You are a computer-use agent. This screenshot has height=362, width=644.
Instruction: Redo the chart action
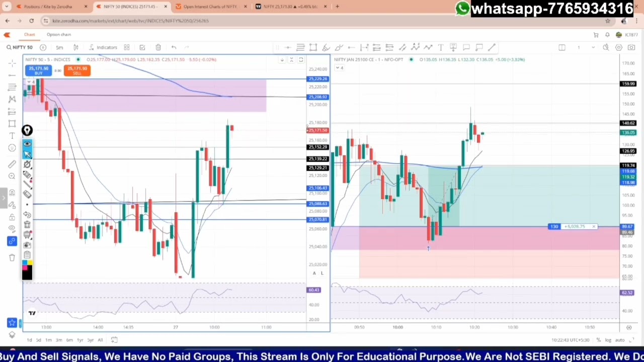click(187, 47)
